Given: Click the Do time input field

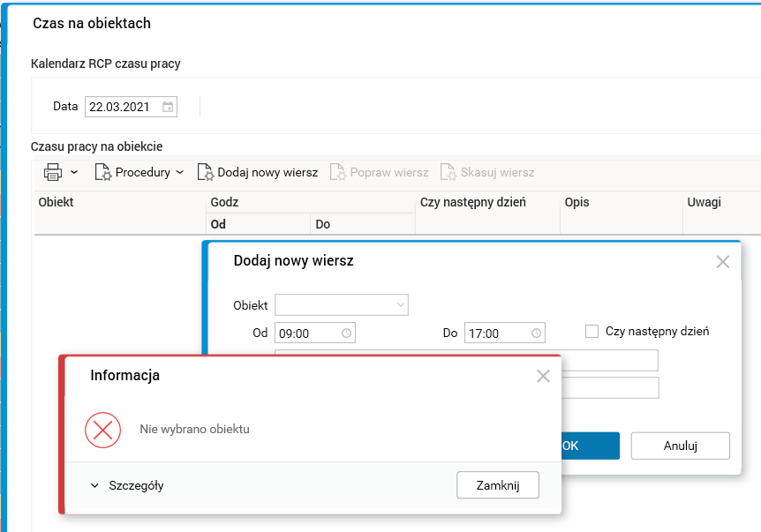Looking at the screenshot, I should pos(494,333).
